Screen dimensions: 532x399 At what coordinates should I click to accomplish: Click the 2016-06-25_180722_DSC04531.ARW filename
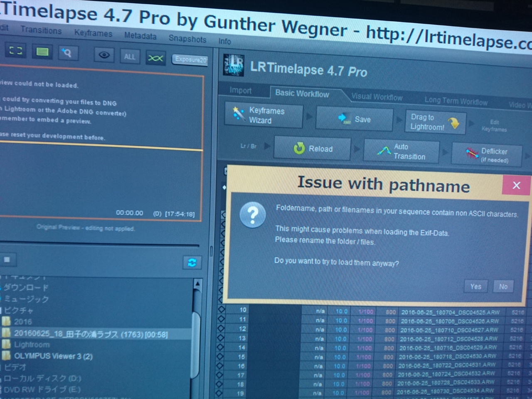point(447,366)
